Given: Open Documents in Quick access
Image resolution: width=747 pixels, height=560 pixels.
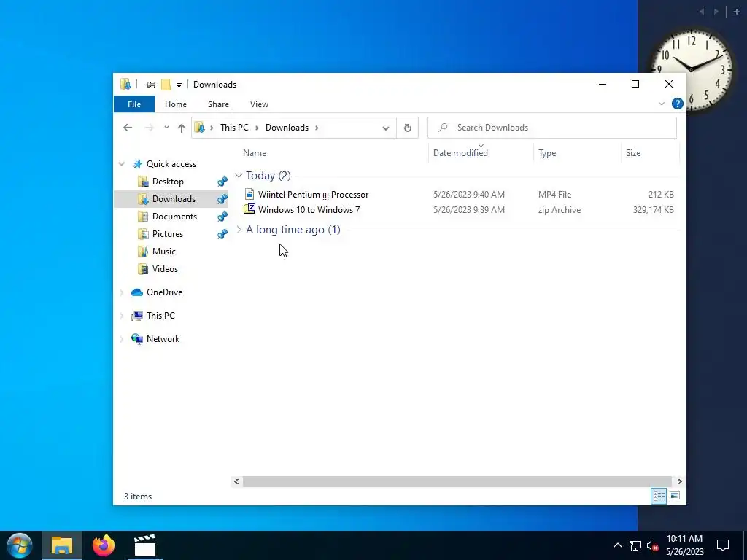Looking at the screenshot, I should pos(174,216).
